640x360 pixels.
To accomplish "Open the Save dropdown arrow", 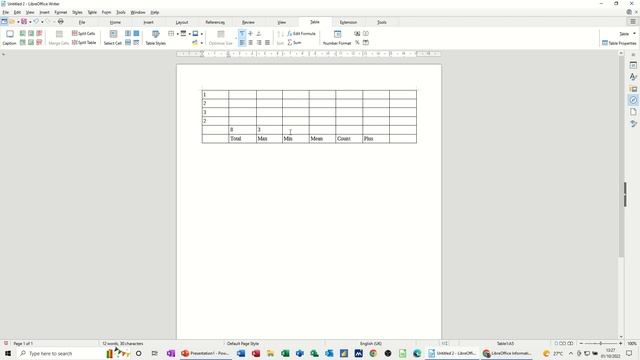I will (x=30, y=22).
